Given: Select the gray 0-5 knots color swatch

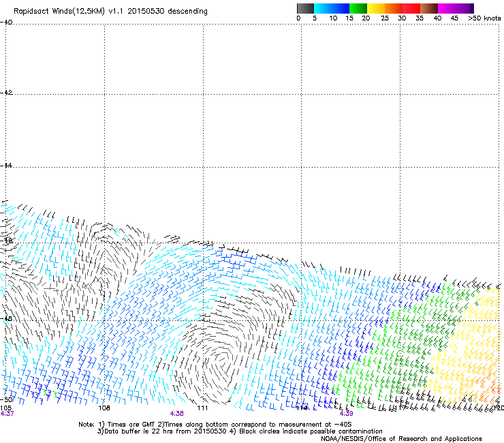Looking at the screenshot, I should click(x=305, y=8).
